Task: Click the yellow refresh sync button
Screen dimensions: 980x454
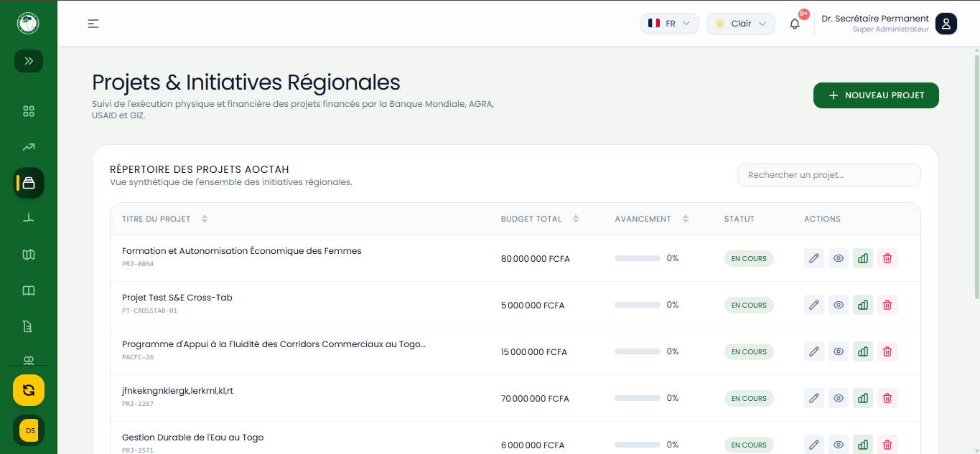Action: pos(29,390)
